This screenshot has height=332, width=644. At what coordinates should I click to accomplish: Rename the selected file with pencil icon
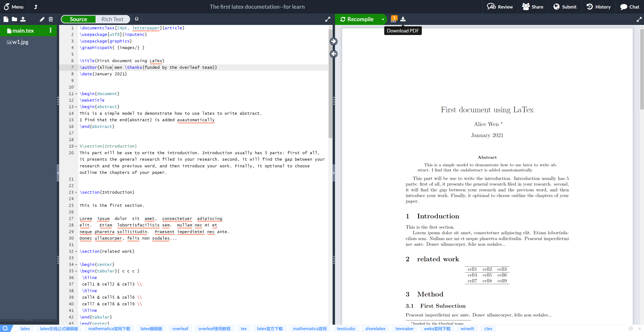pos(42,19)
